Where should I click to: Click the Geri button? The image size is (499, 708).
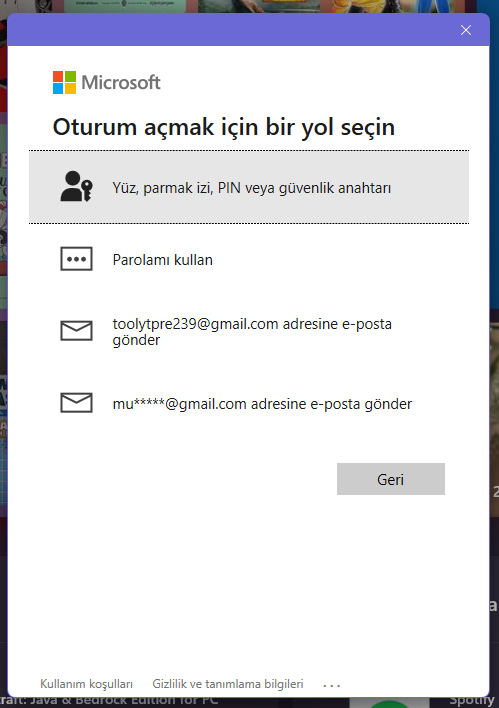pyautogui.click(x=391, y=479)
